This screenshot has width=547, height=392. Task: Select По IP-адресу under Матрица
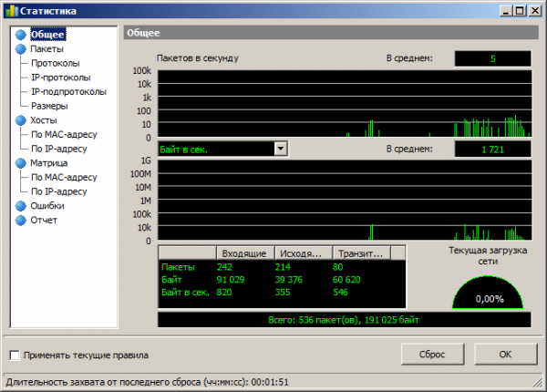pyautogui.click(x=59, y=191)
